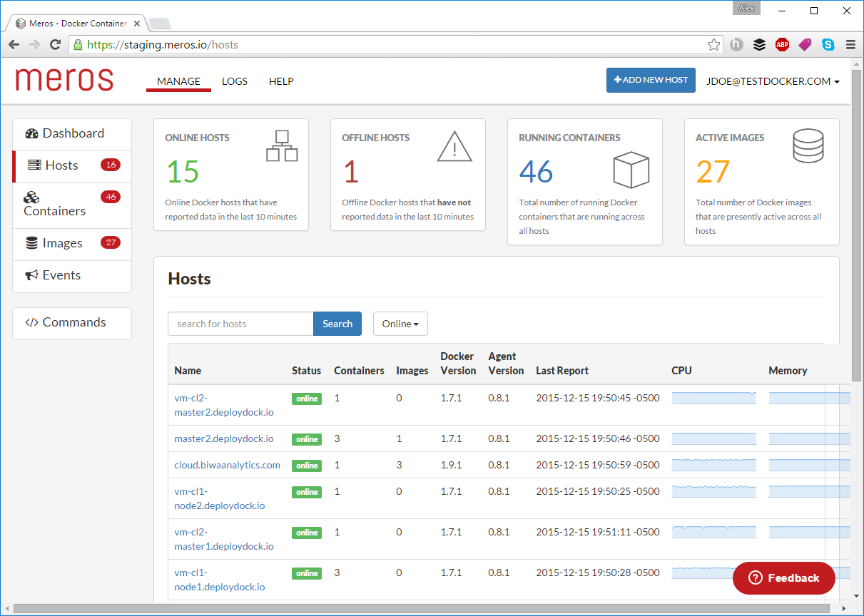This screenshot has height=616, width=864.
Task: Open the JDOE@TESTDOCKER.COM account dropdown
Action: 773,81
